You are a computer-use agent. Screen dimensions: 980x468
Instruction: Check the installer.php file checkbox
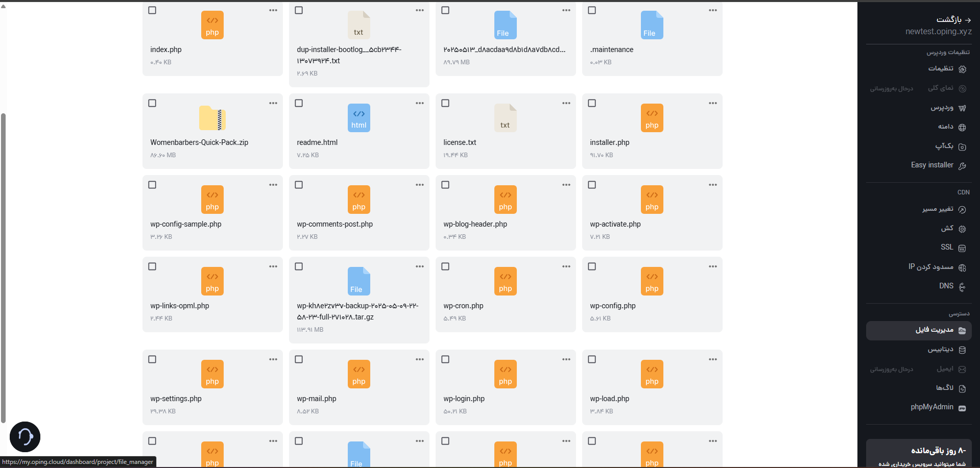(x=592, y=103)
